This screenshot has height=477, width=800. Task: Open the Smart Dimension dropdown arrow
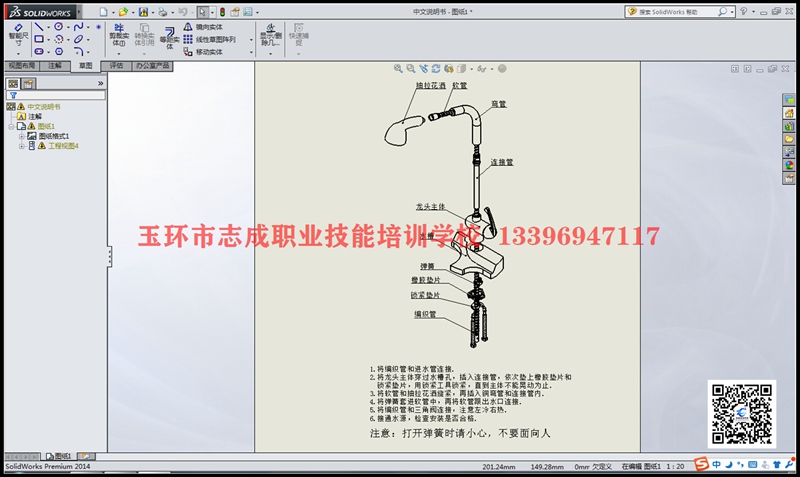pos(18,54)
